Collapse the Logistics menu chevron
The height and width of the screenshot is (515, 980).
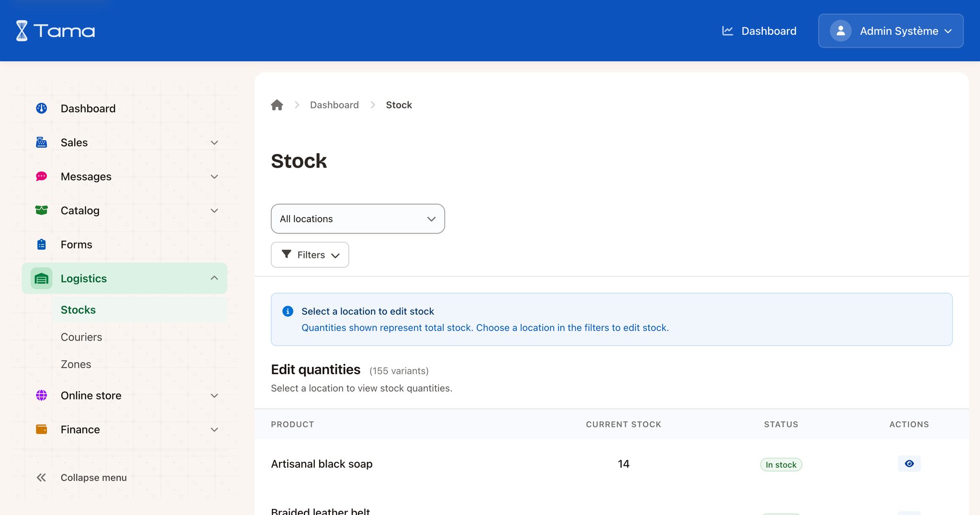pyautogui.click(x=214, y=278)
